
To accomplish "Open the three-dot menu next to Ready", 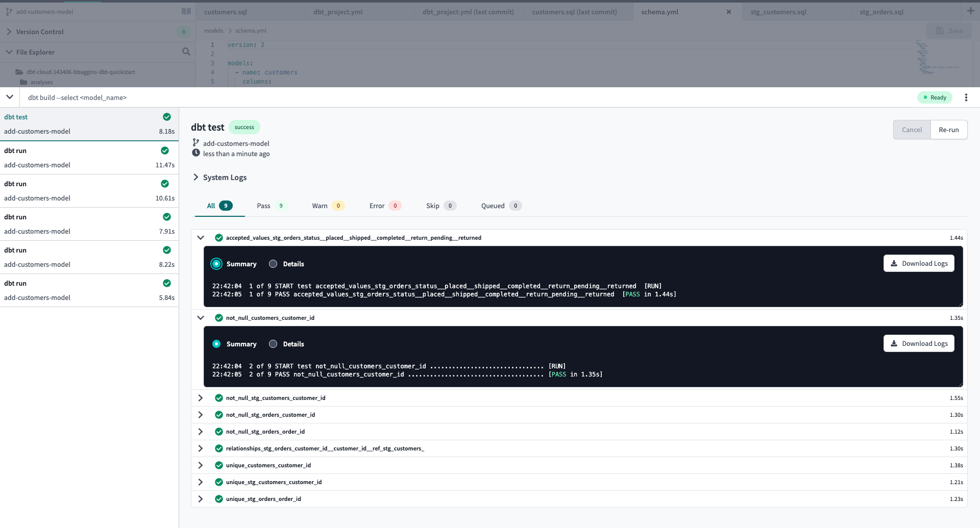I will click(966, 97).
